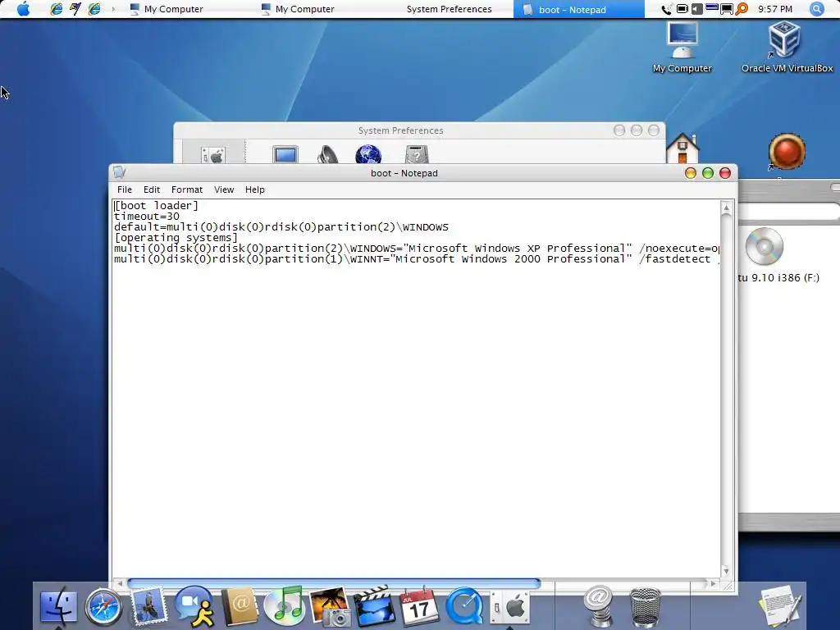Select the Ubuntu 9.10 i386 (F:) CD drive icon
Viewport: 840px width, 630px height.
pyautogui.click(x=765, y=246)
